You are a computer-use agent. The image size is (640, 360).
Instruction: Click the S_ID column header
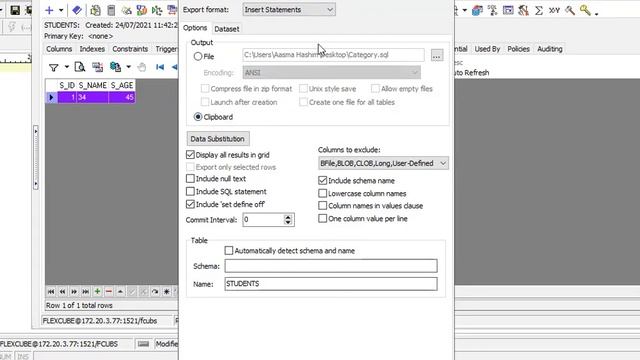tap(67, 85)
